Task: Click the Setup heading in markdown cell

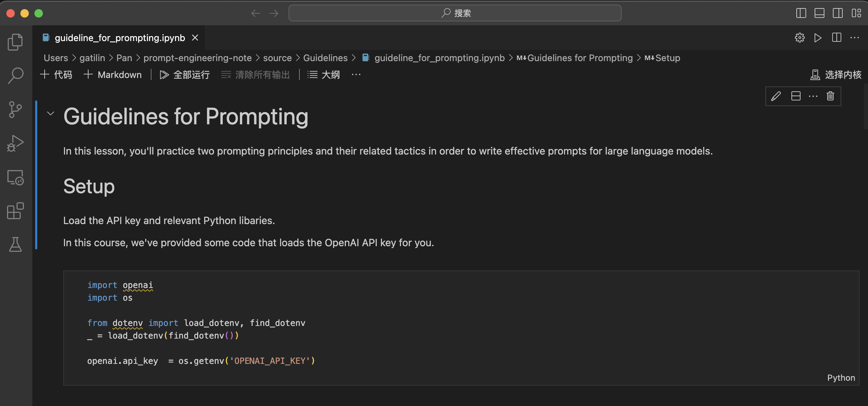Action: pos(89,186)
